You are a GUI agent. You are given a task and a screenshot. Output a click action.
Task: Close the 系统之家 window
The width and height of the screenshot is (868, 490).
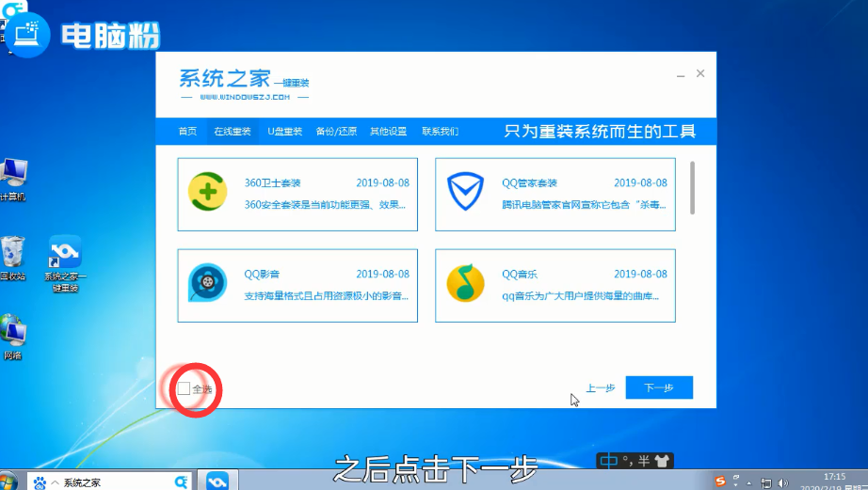(x=700, y=73)
